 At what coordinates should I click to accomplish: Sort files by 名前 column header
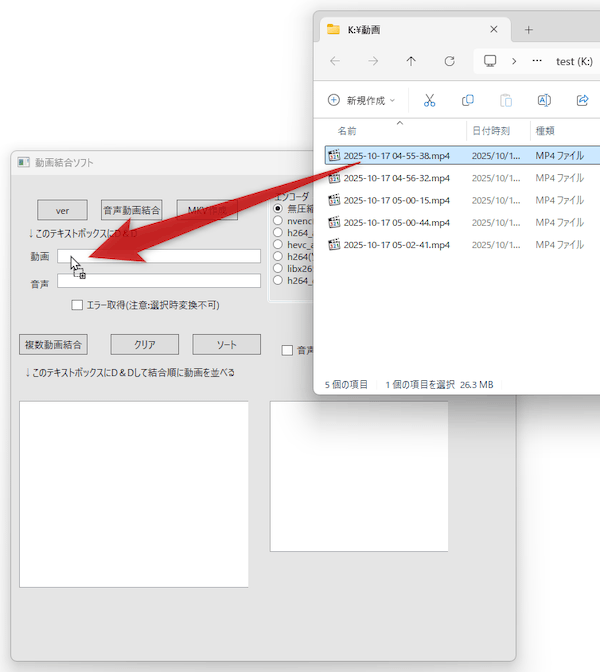click(x=347, y=131)
